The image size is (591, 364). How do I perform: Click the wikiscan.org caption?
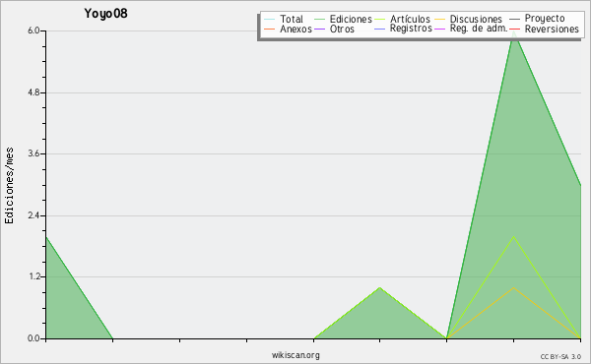tap(295, 355)
